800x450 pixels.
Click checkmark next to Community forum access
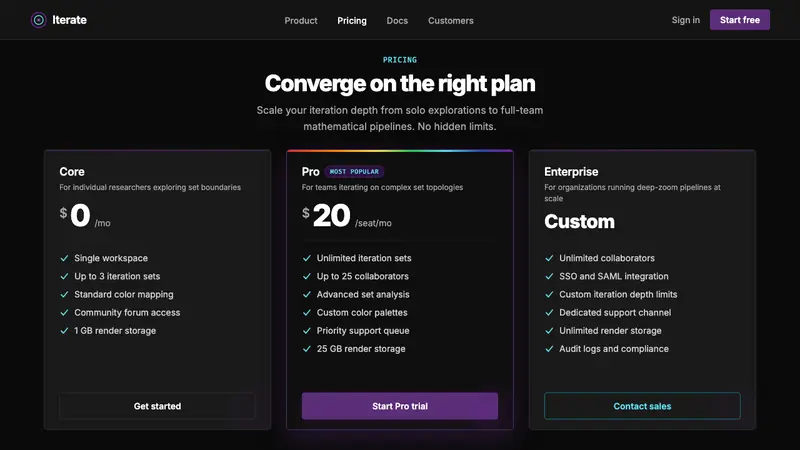click(64, 313)
